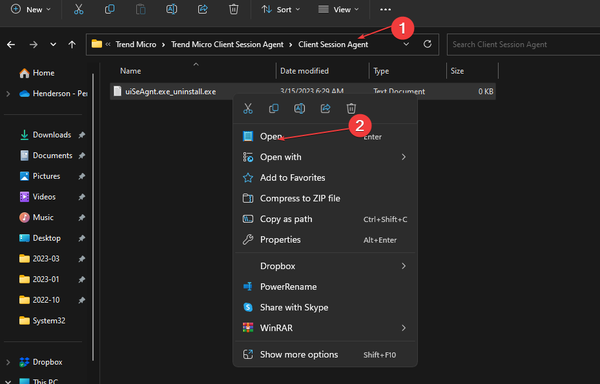Unpin Documents using its pin icon
The image size is (600, 384).
(82, 156)
